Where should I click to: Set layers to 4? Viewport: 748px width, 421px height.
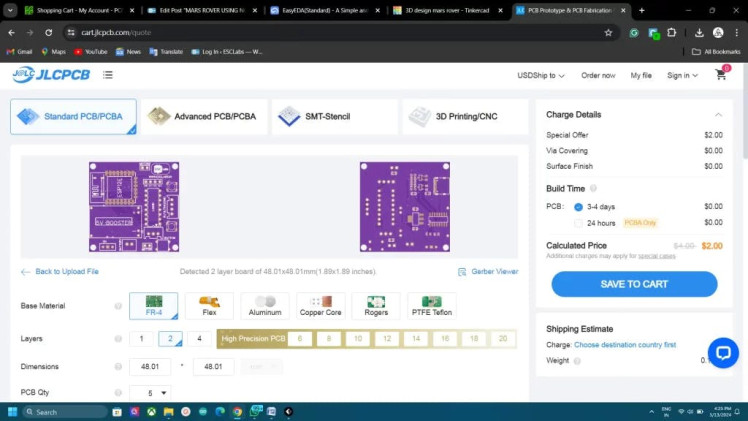pos(199,339)
